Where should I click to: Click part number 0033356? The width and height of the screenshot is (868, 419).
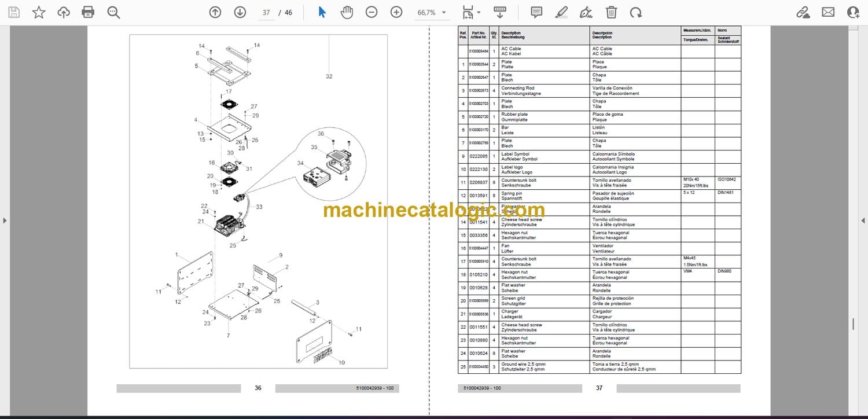[x=478, y=235]
